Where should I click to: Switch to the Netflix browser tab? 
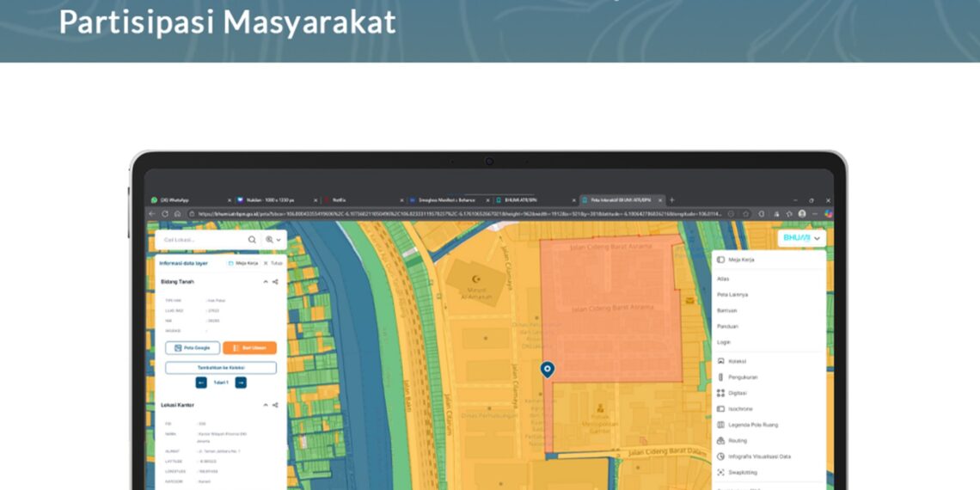point(363,200)
